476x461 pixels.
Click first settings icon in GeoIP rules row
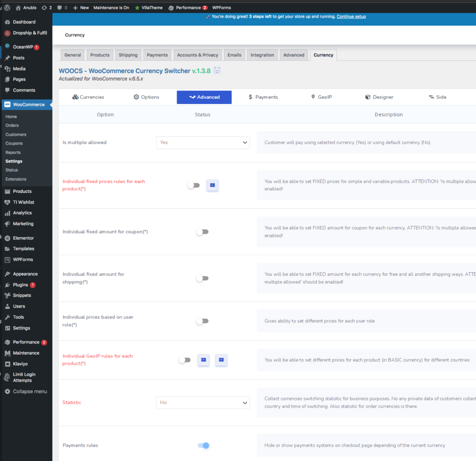pyautogui.click(x=204, y=360)
